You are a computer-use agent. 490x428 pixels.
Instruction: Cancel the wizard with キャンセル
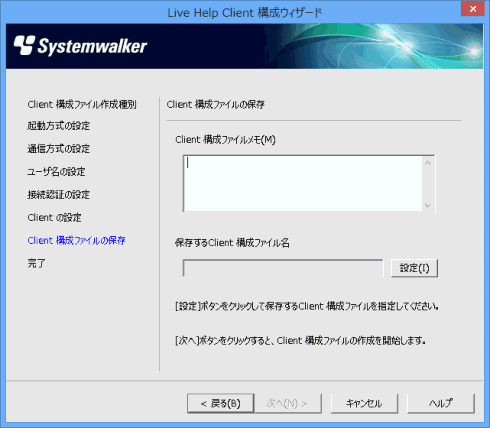click(364, 403)
